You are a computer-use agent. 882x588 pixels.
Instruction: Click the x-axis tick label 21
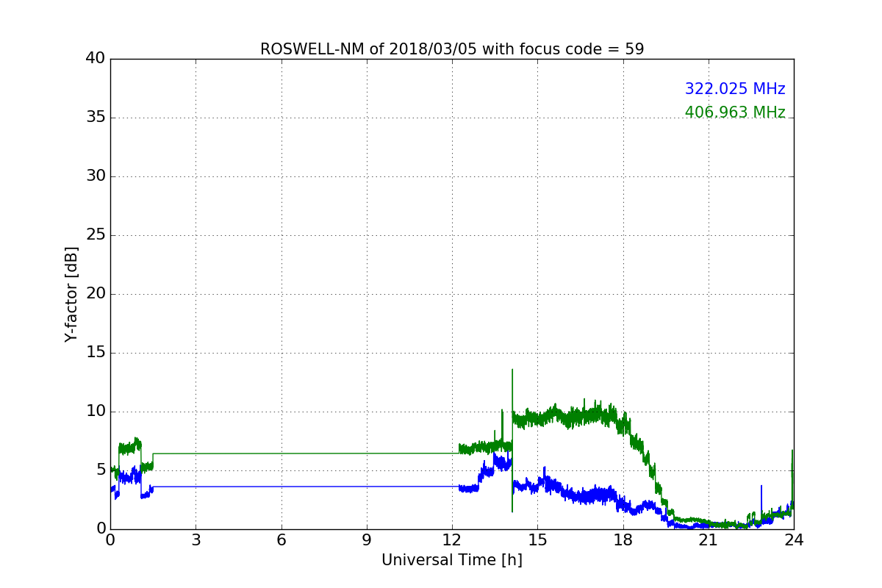click(x=709, y=539)
